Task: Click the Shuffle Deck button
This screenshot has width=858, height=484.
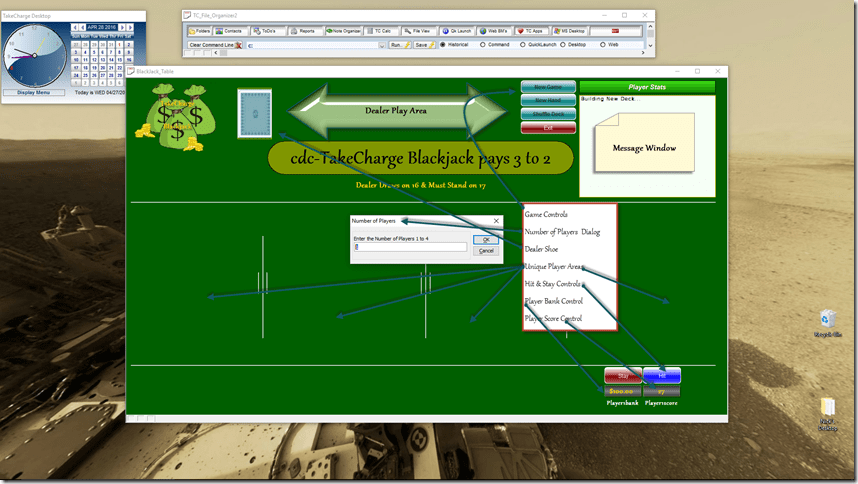Action: coord(548,114)
